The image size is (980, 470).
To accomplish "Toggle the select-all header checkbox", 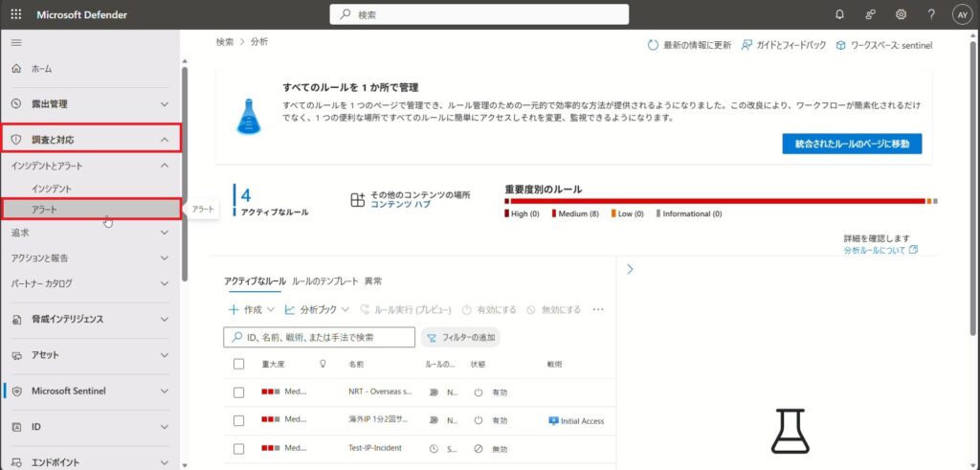I will point(239,365).
